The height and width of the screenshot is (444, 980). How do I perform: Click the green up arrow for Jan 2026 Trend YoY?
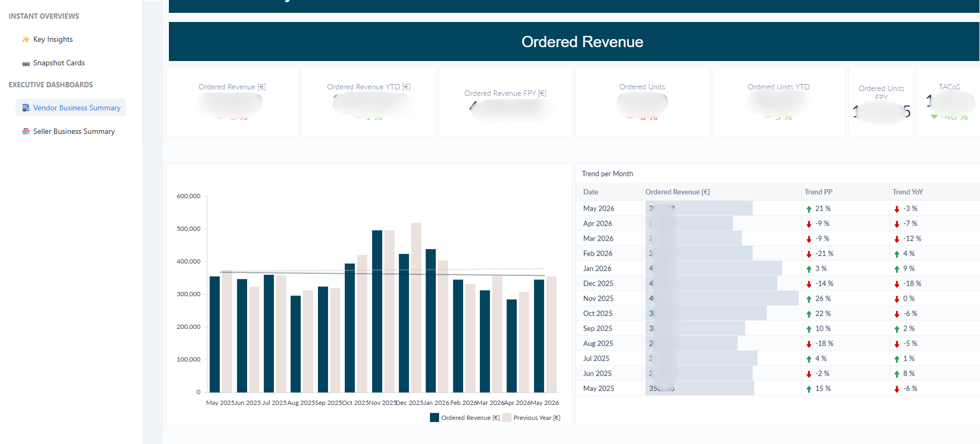click(x=897, y=269)
